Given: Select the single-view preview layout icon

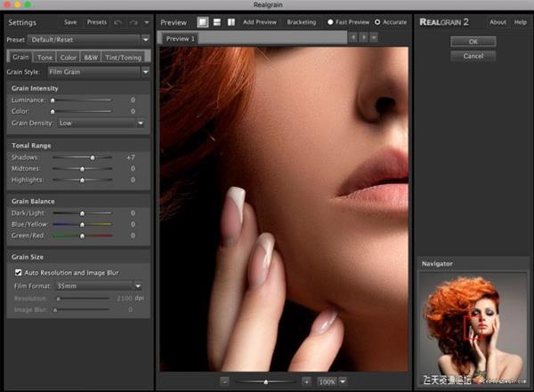Looking at the screenshot, I should (x=202, y=22).
